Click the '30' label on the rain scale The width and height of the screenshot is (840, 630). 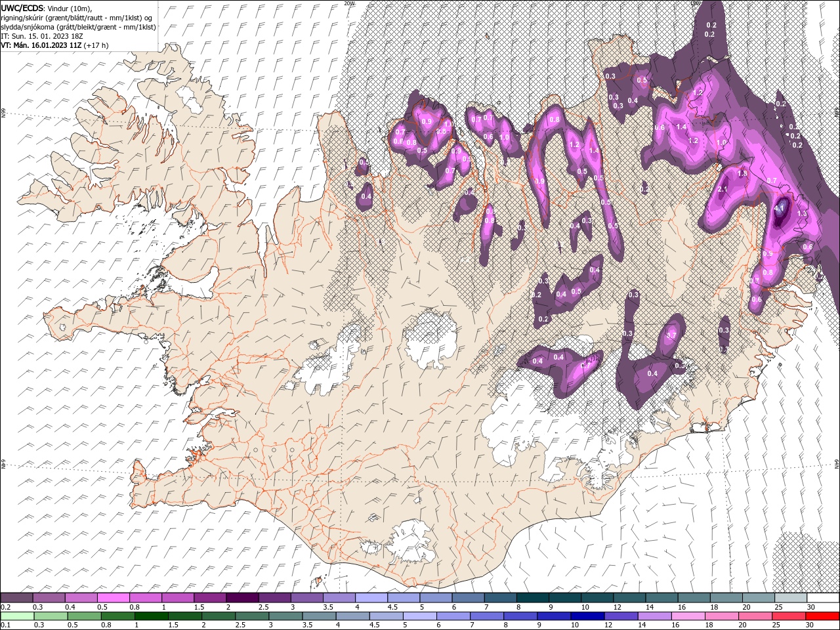click(x=811, y=625)
